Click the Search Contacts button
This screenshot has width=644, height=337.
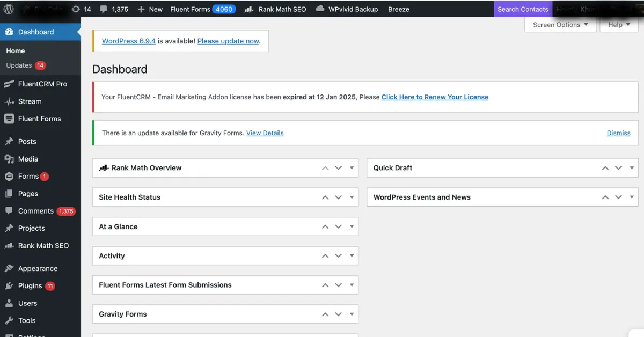523,9
